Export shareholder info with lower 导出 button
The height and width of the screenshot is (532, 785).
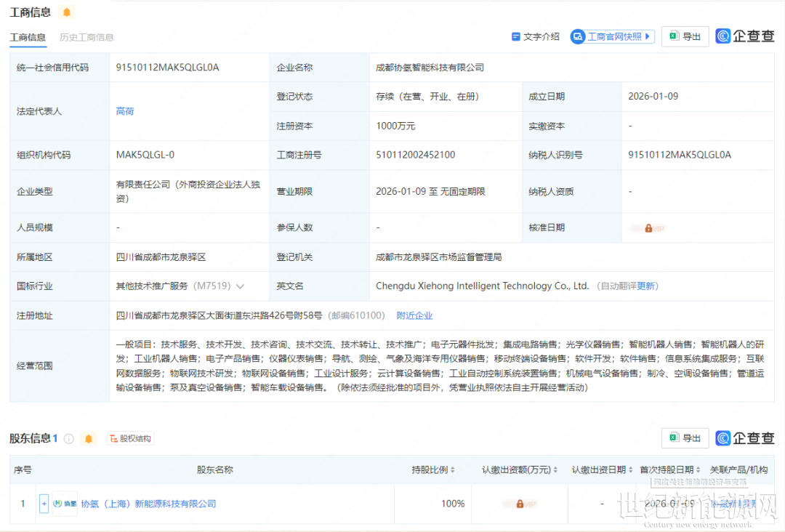click(685, 438)
